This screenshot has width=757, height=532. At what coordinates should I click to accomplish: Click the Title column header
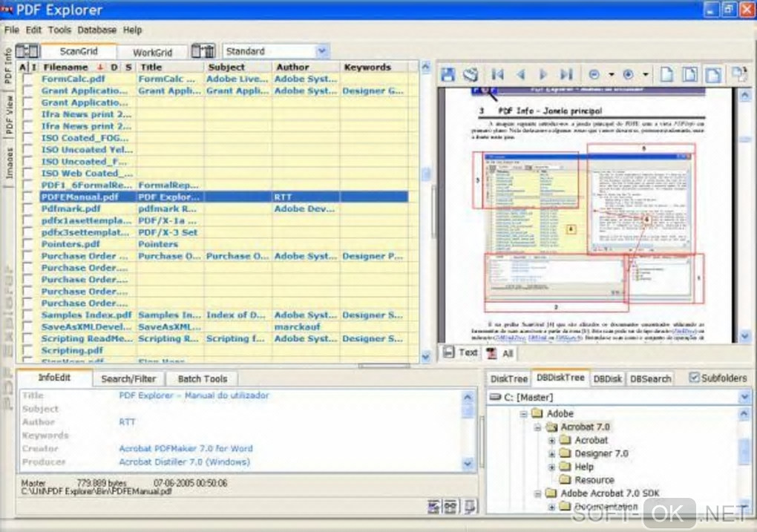tap(170, 67)
